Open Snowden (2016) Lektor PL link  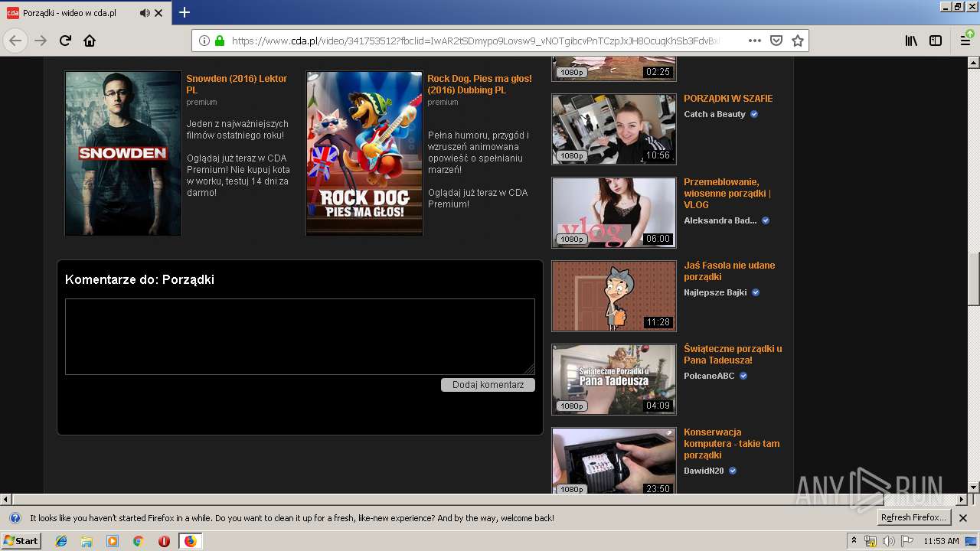(237, 84)
